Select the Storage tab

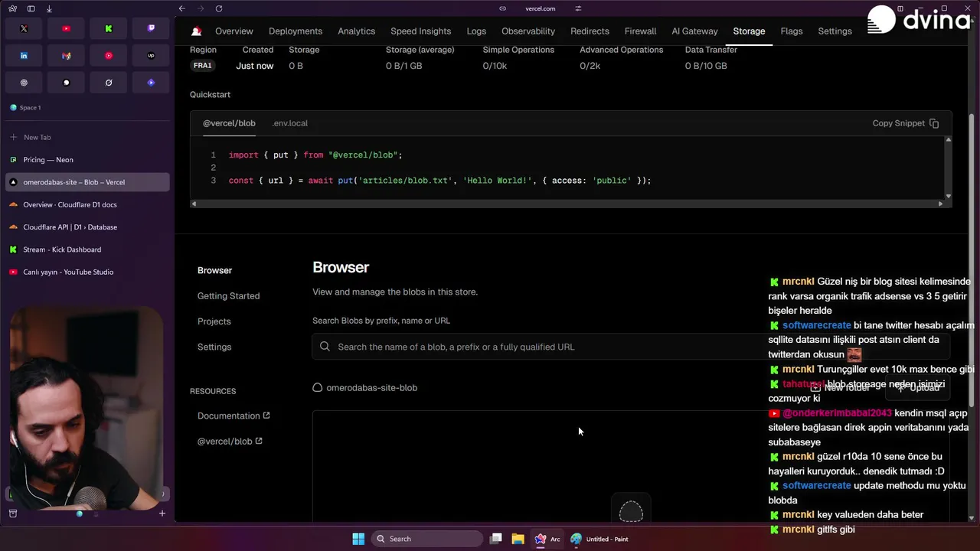pyautogui.click(x=749, y=31)
